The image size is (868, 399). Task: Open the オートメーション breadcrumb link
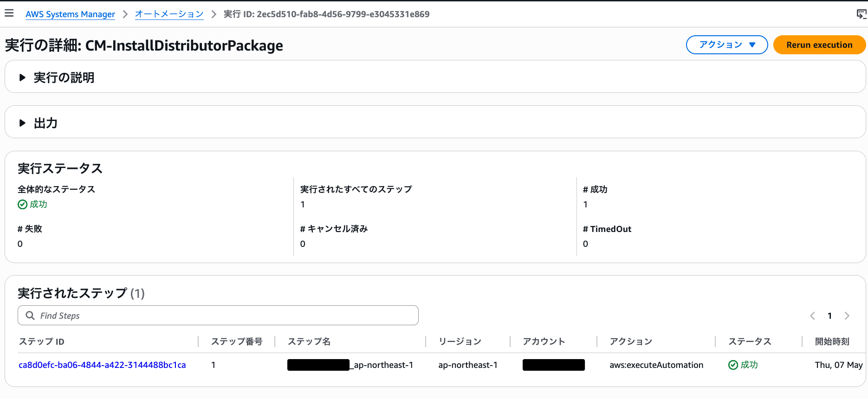pyautogui.click(x=169, y=14)
